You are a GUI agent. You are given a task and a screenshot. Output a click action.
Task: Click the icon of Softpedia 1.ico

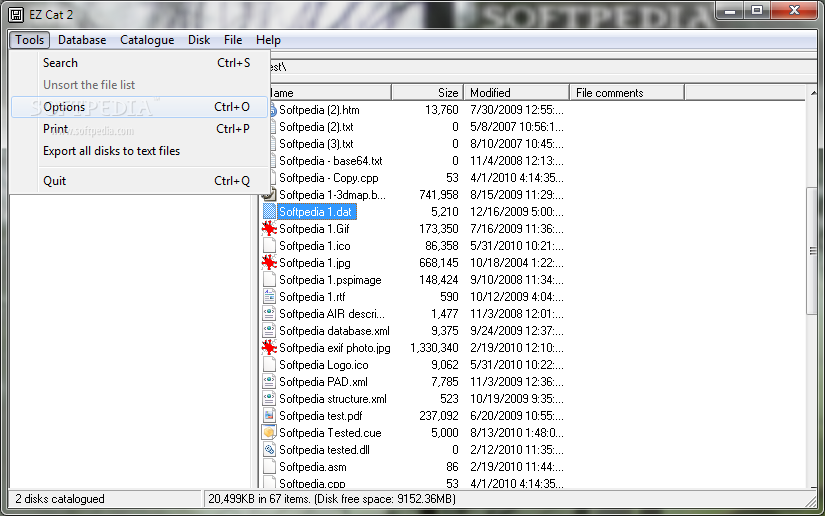(x=269, y=246)
